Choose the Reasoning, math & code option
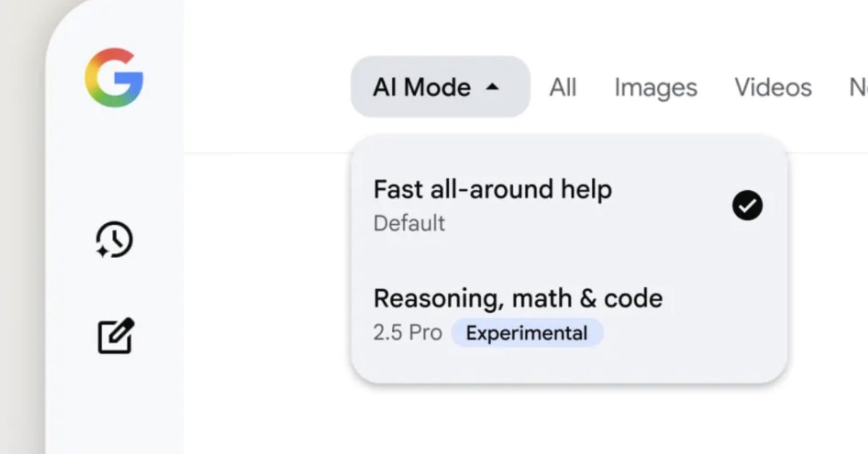Viewport: 868px width, 454px height. (x=517, y=298)
